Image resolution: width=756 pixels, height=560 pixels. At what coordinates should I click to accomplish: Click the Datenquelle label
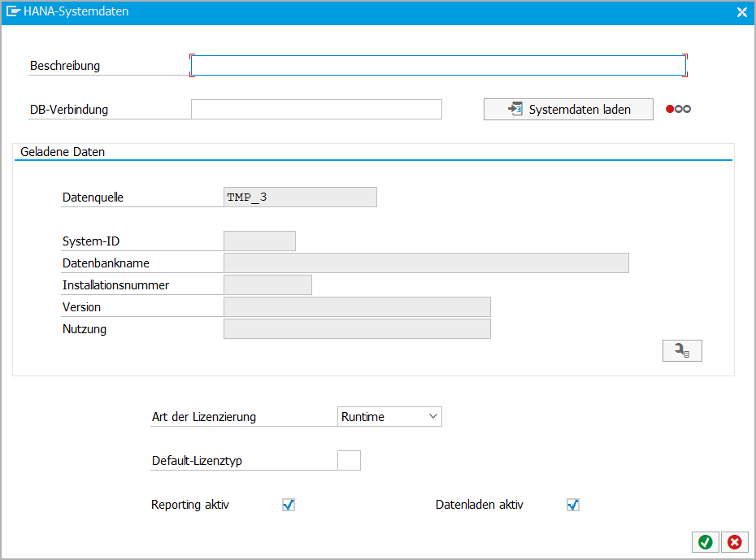(93, 198)
